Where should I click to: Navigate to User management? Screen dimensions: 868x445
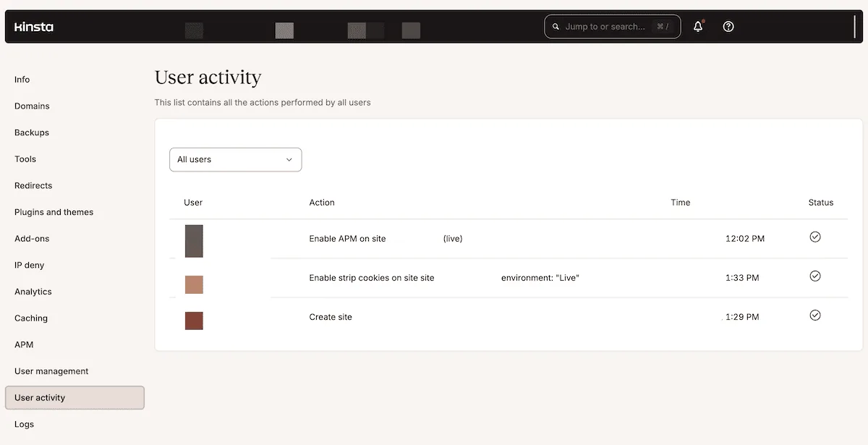click(x=51, y=370)
